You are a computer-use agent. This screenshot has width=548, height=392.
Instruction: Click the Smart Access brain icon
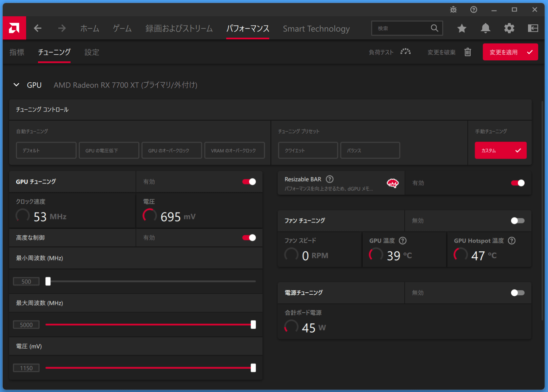click(393, 183)
